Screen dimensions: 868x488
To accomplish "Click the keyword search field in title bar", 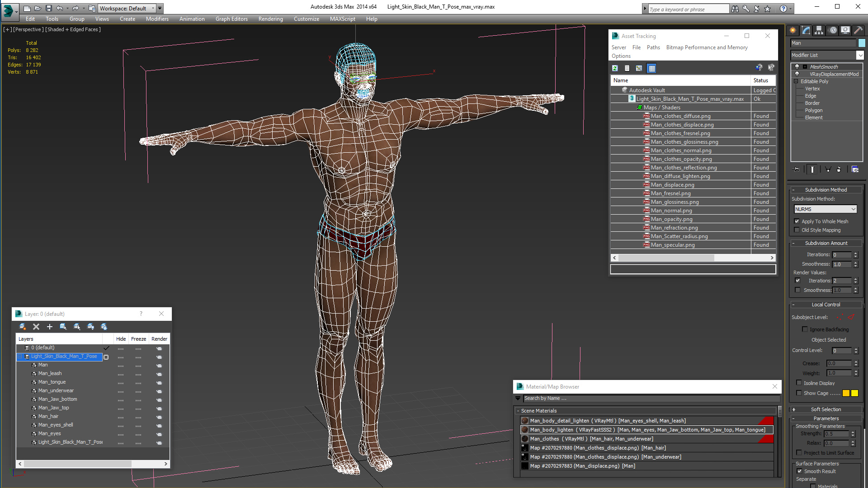I will (689, 9).
